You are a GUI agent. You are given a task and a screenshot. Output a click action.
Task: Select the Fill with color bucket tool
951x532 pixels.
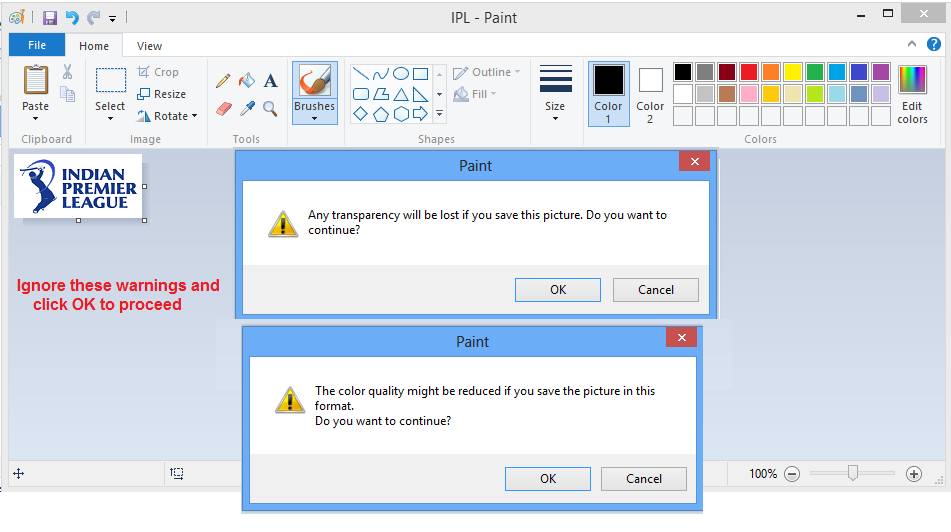tap(247, 80)
